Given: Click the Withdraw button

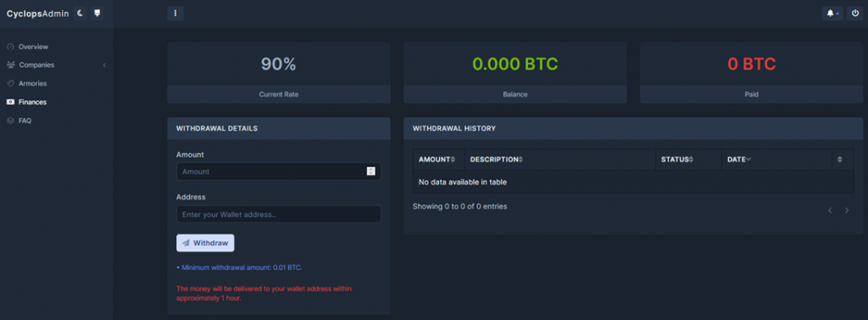Looking at the screenshot, I should [205, 243].
